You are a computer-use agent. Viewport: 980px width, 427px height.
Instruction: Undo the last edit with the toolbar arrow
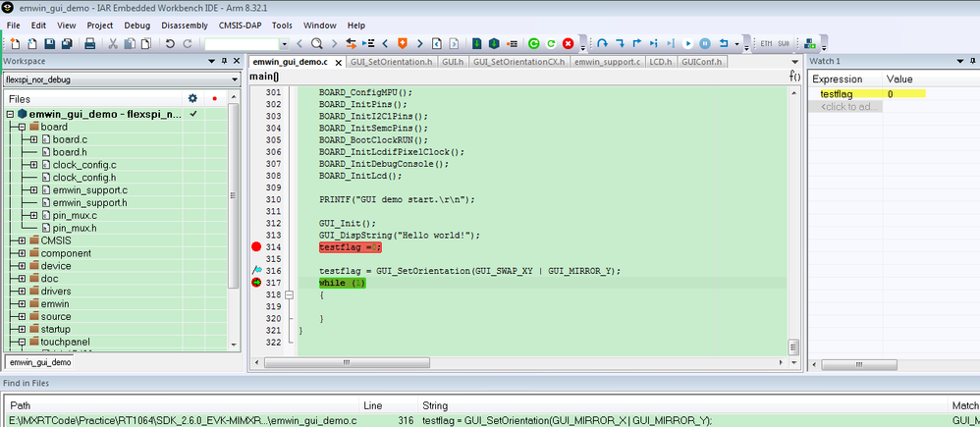170,44
